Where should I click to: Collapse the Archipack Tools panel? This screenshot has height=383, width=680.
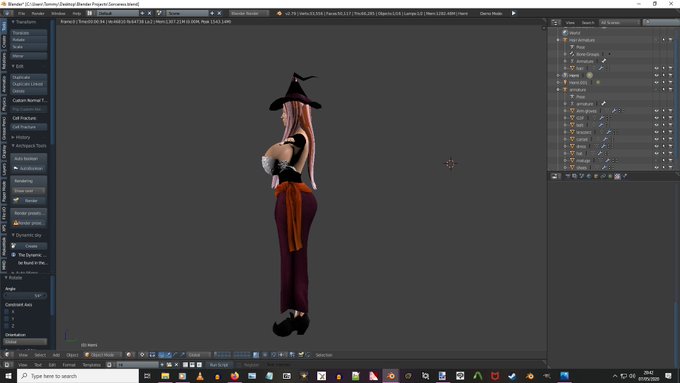[29, 146]
